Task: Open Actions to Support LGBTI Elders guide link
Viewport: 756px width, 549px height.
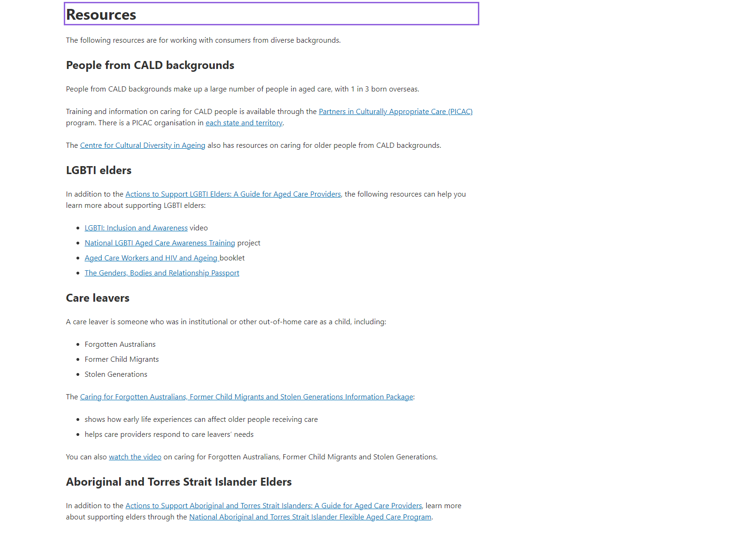Action: tap(233, 194)
